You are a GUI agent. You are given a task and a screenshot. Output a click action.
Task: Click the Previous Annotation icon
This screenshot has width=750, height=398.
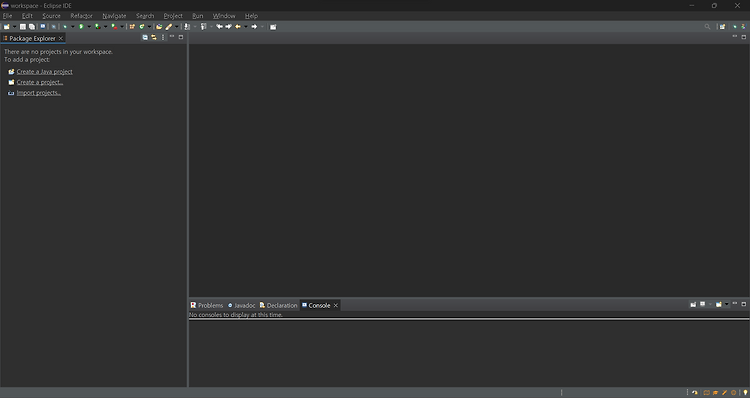click(x=203, y=27)
